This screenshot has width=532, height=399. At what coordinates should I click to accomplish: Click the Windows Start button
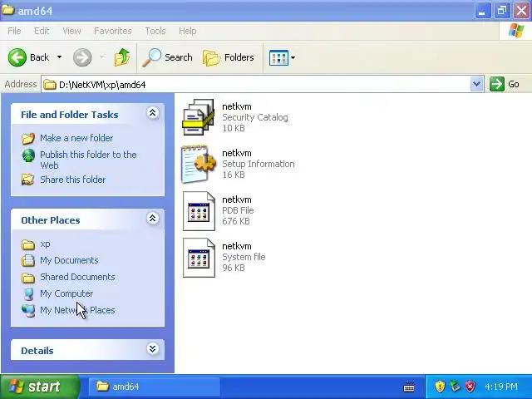tap(40, 387)
